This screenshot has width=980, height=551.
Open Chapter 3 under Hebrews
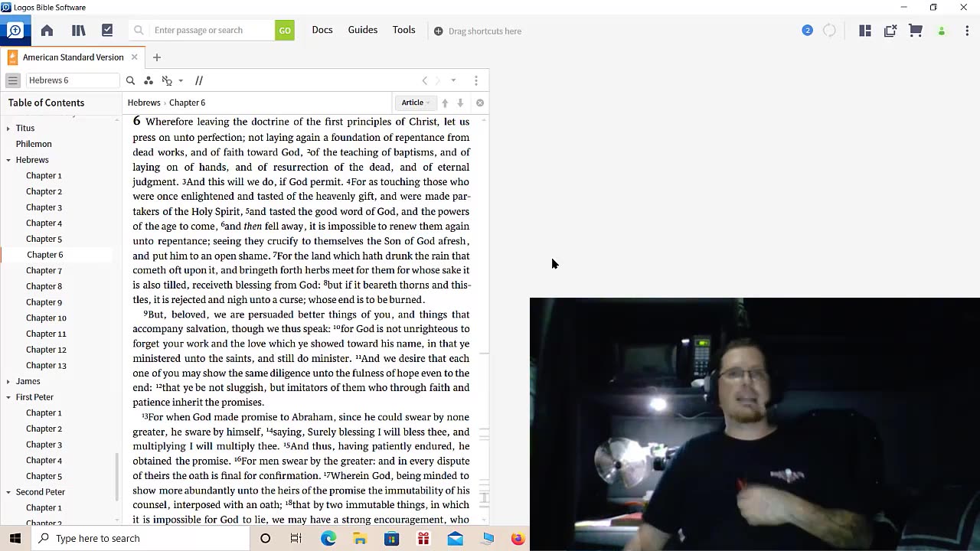pos(44,207)
